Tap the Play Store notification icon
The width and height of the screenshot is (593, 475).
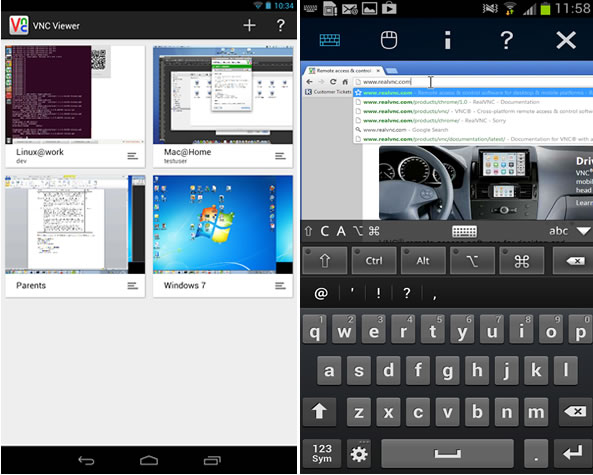pos(389,8)
